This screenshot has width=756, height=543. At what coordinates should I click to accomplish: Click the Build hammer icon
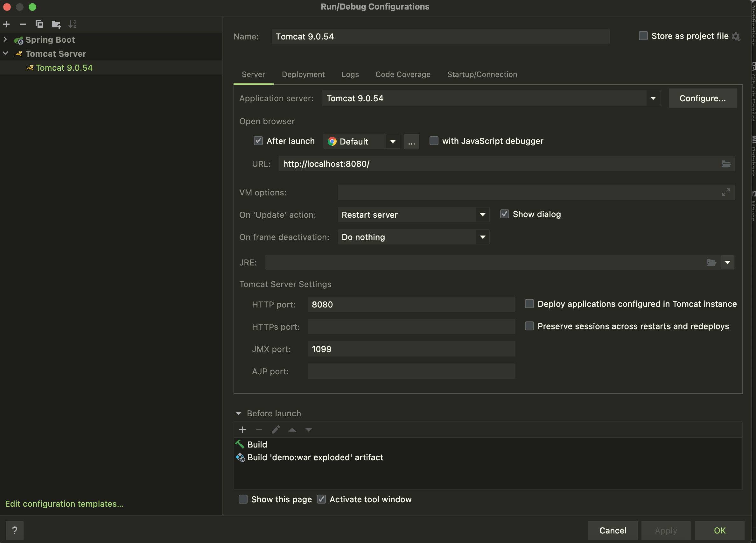(240, 444)
